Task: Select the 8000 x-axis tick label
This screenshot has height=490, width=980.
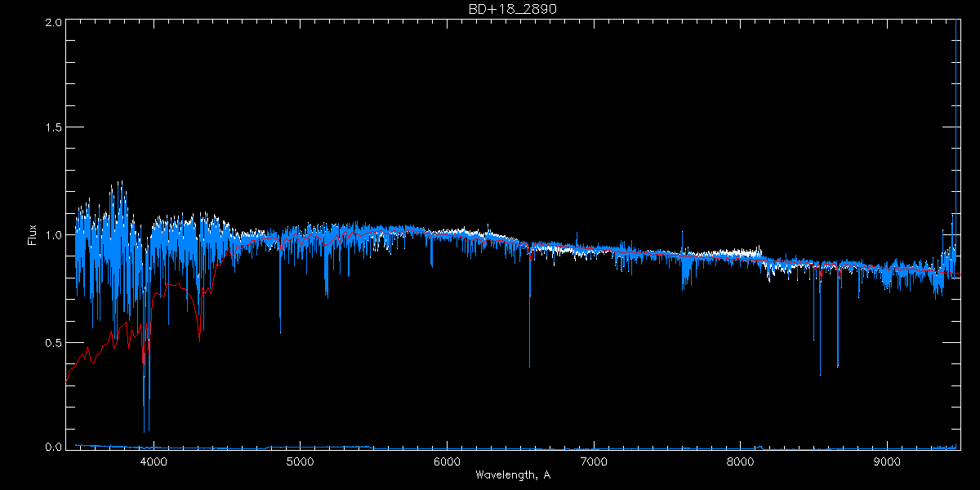Action: pyautogui.click(x=740, y=461)
